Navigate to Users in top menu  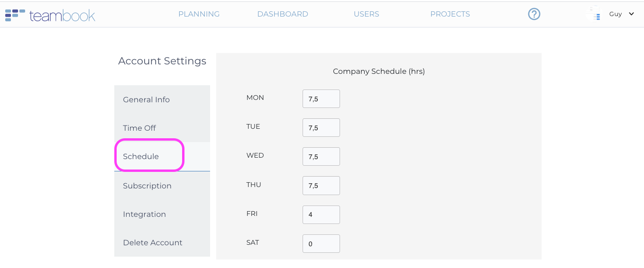[366, 14]
